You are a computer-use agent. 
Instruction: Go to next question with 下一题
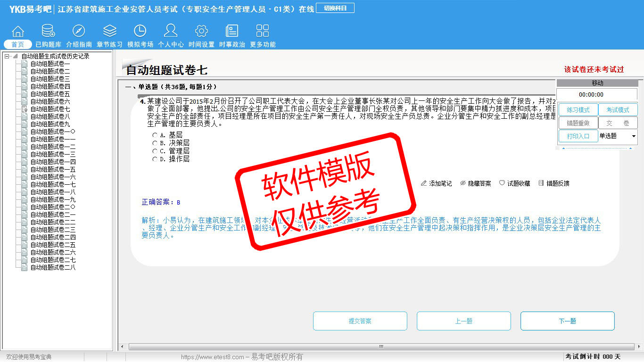(x=567, y=321)
